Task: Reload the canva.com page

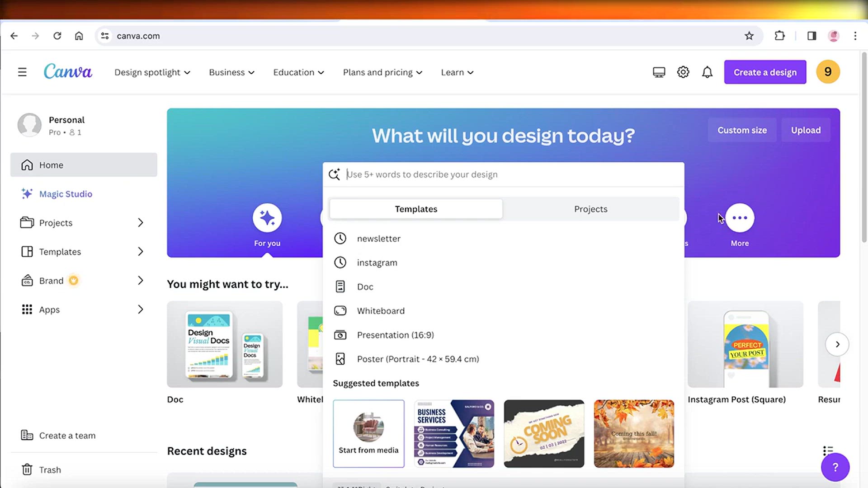Action: point(57,36)
